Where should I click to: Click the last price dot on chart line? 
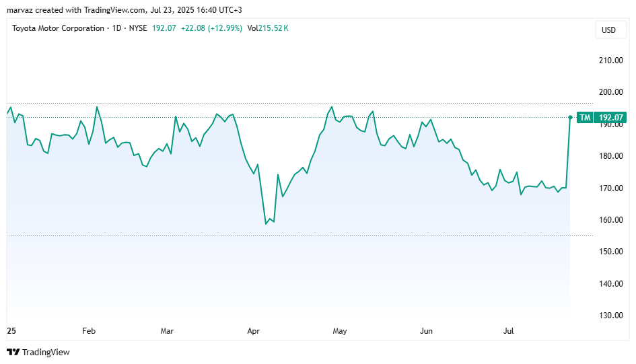tap(570, 118)
